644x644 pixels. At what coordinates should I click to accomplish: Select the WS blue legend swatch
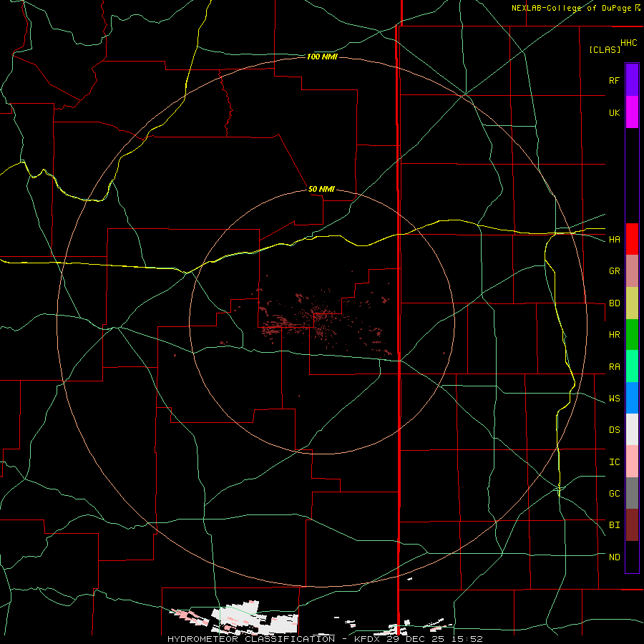[x=632, y=398]
